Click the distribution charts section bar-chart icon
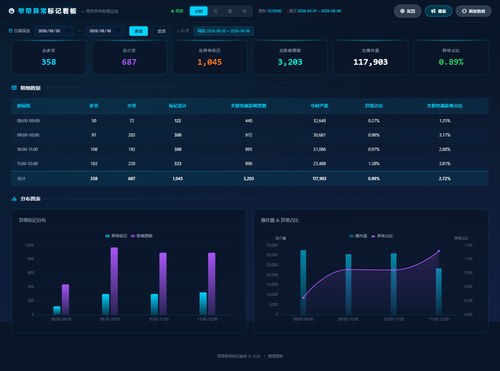The height and width of the screenshot is (371, 500). (14, 199)
